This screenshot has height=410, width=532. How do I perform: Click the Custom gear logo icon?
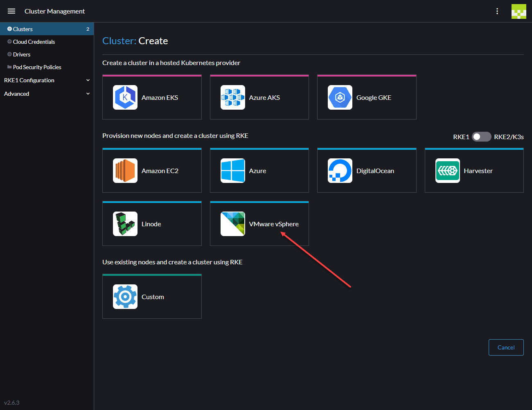tap(125, 297)
